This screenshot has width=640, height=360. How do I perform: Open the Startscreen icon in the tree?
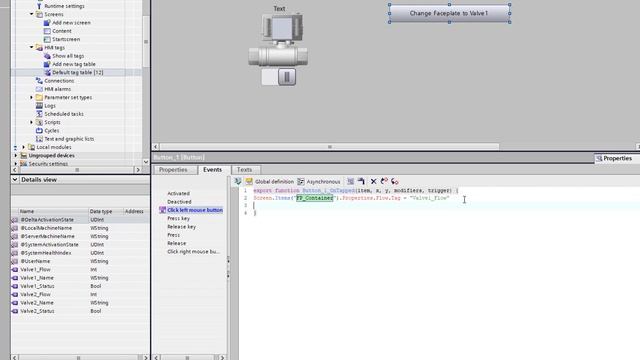[47, 39]
